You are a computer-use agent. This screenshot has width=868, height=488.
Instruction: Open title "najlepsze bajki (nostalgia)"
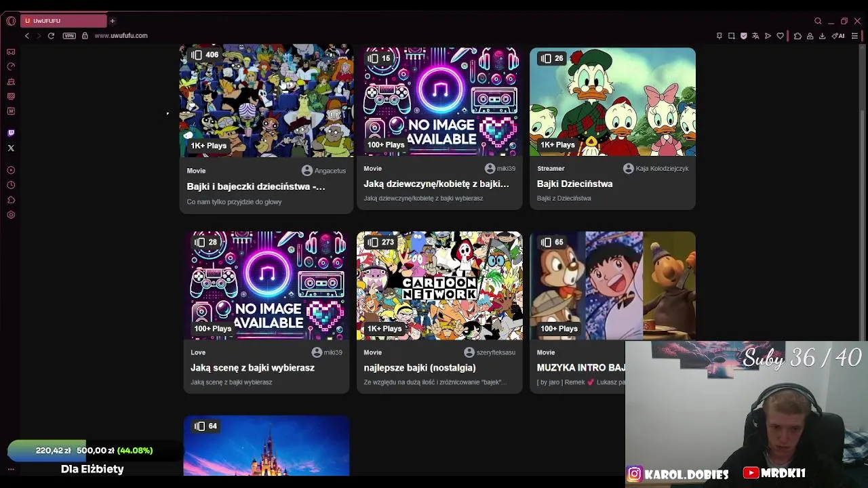tap(420, 367)
